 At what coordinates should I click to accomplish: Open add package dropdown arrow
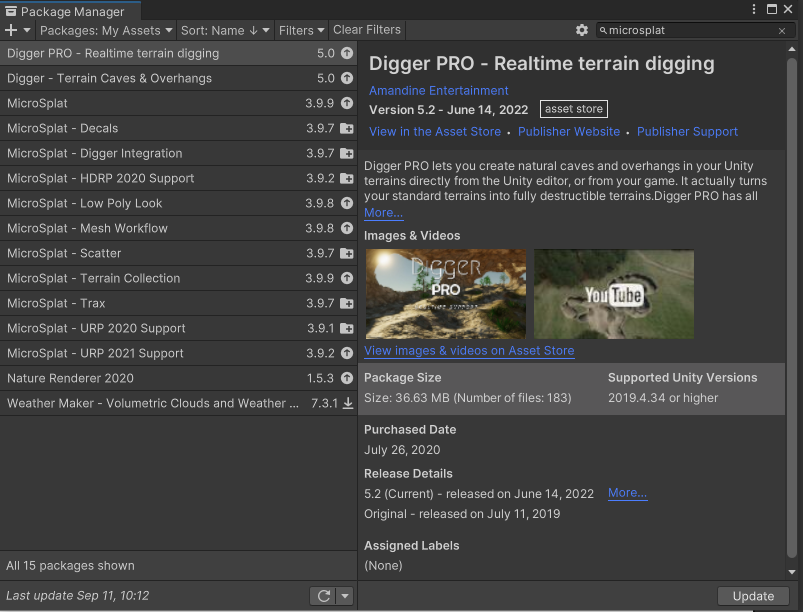click(x=27, y=30)
